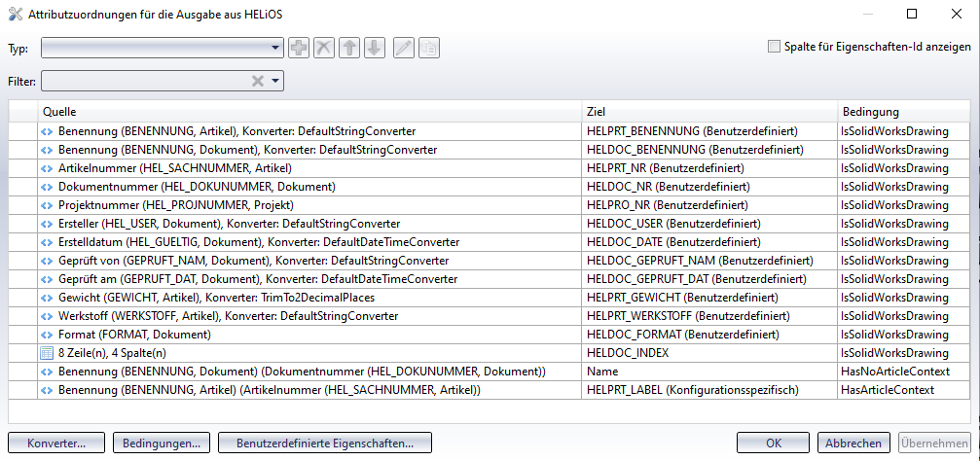Select source text Projektnummer (HEL_PROJNUMMER, Projekt)
The width and height of the screenshot is (980, 461).
pos(175,205)
